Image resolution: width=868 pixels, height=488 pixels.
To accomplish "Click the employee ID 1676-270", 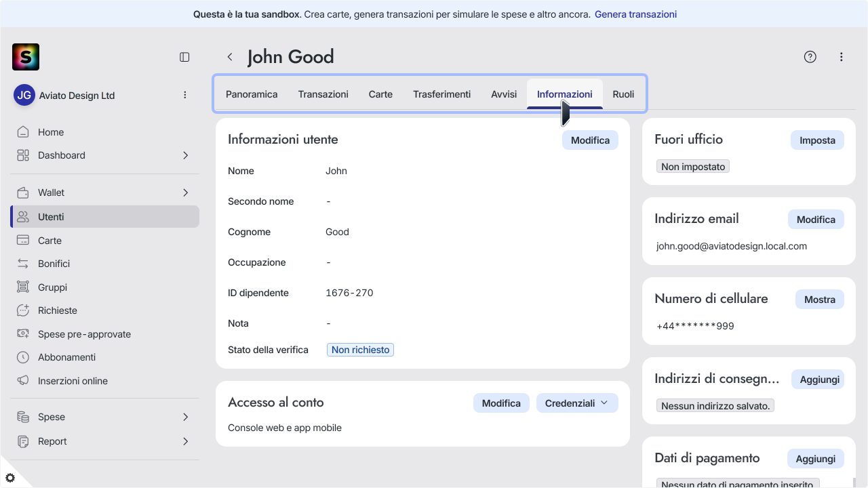I will click(349, 293).
